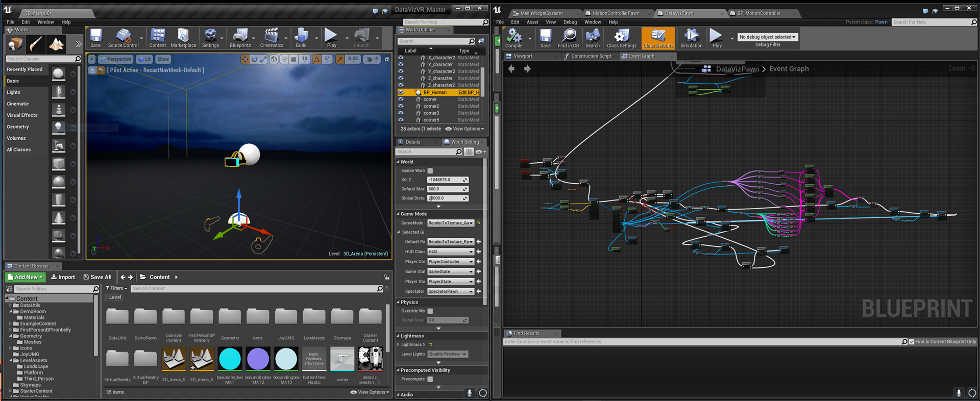
Task: Toggle Lit view mode button in viewport
Action: pos(144,59)
